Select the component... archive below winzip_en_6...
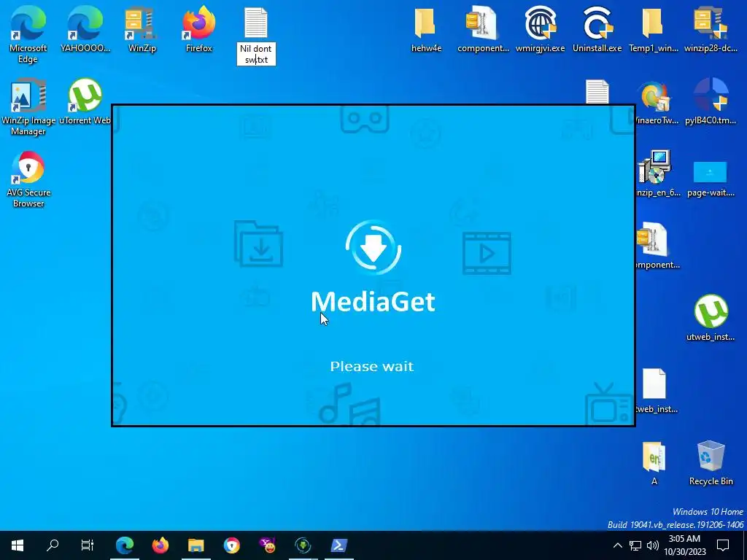Viewport: 747px width, 560px height. pyautogui.click(x=657, y=246)
